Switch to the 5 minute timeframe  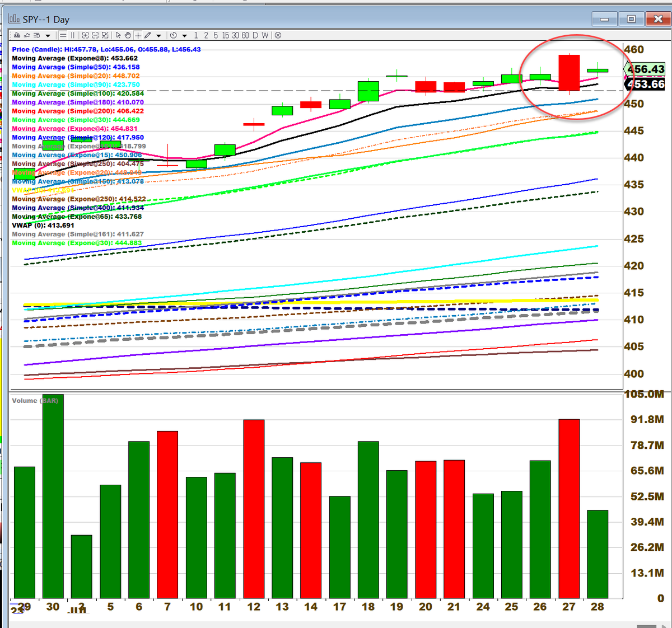[216, 35]
